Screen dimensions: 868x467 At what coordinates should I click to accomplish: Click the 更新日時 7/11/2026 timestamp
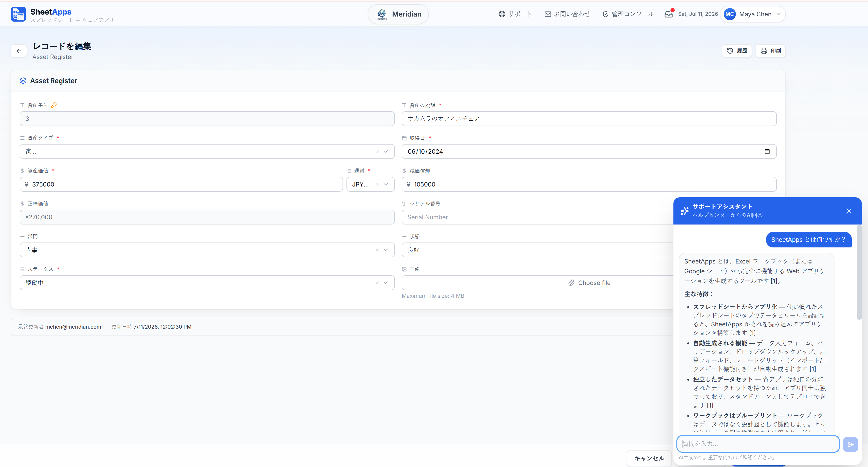pyautogui.click(x=163, y=327)
